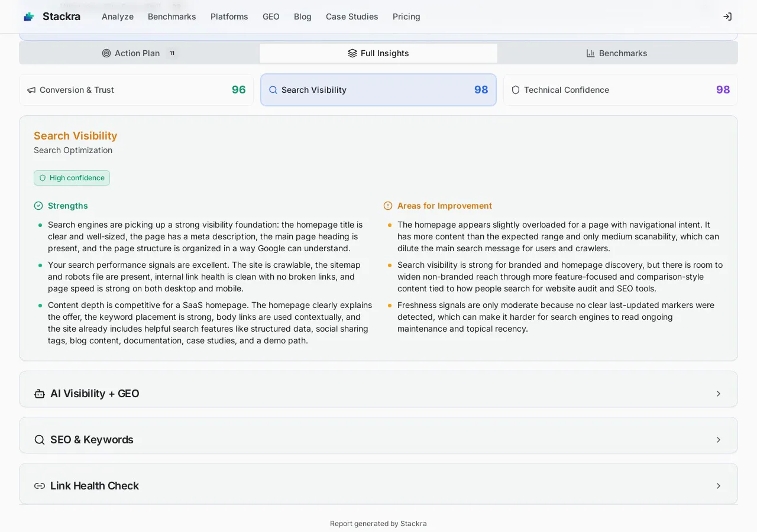Image resolution: width=757 pixels, height=532 pixels.
Task: Open Benchmarks in the top navigation
Action: pyautogui.click(x=172, y=17)
